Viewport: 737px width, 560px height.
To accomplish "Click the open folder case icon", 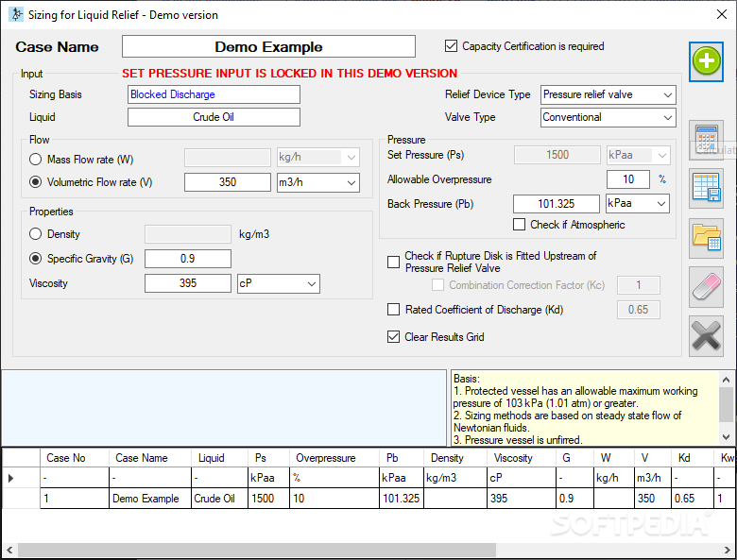I will click(706, 238).
